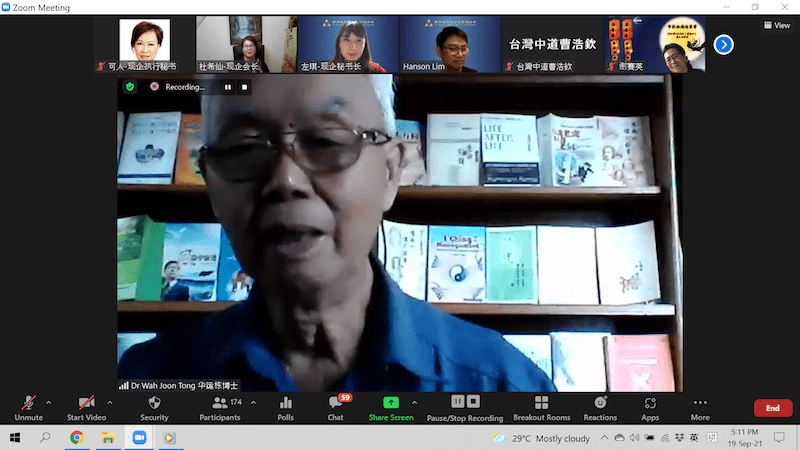Screen dimensions: 800x450
Task: Open the Chat panel
Action: pos(336,407)
